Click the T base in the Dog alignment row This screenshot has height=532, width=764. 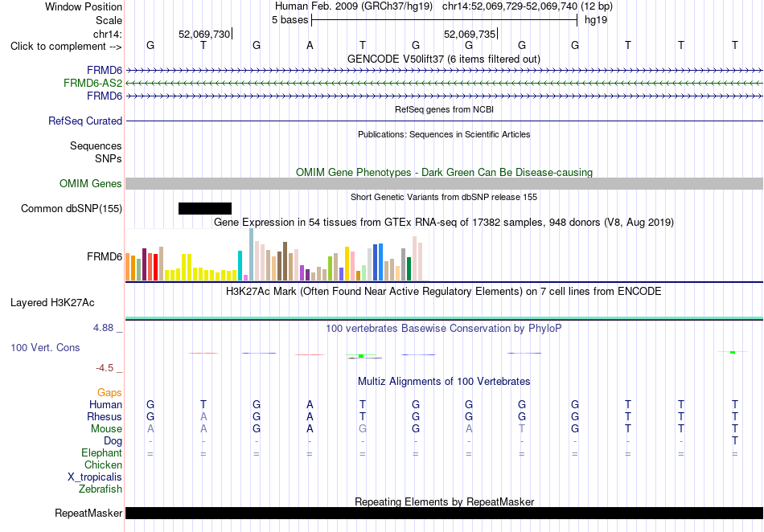tap(735, 441)
